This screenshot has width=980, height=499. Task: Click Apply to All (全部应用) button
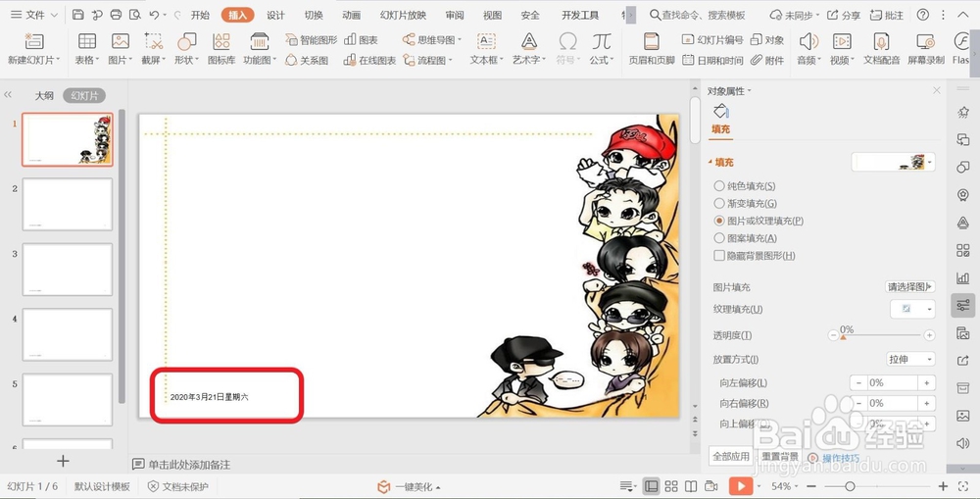coord(731,457)
